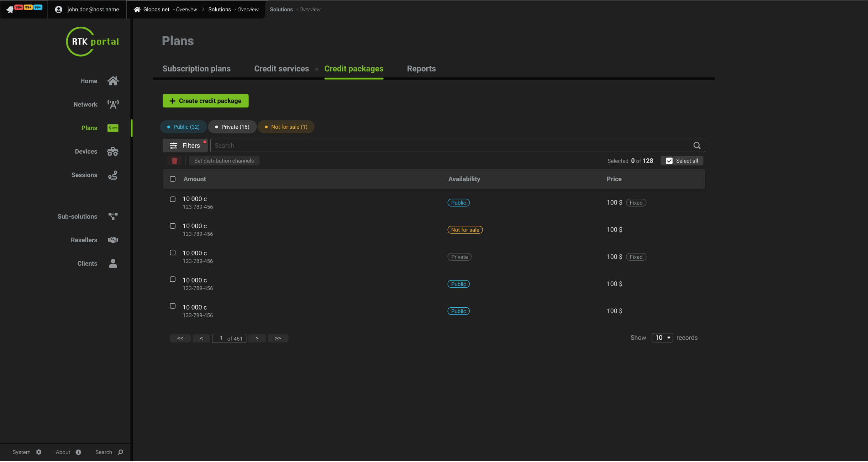Click the red trash delete icon
Screen dimensions: 868x462
point(174,161)
